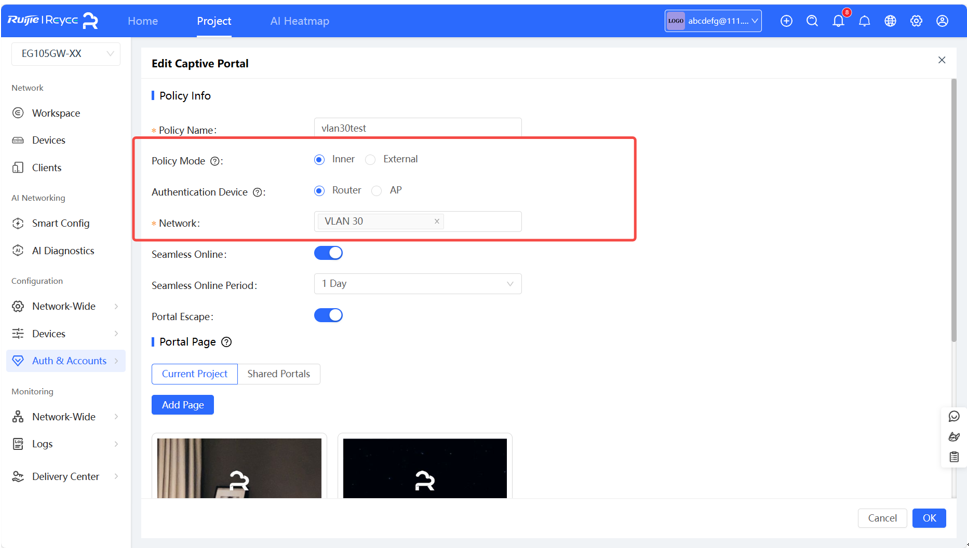Toggle the Portal Escape switch
The width and height of the screenshot is (969, 554).
(328, 315)
